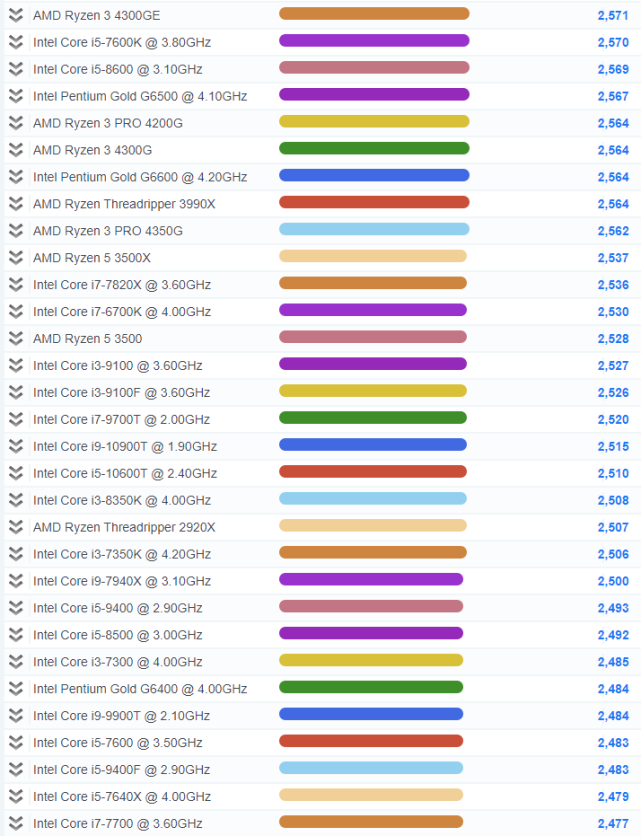Open Intel Core i5-7640X @ 4.00GHz link

pos(122,796)
